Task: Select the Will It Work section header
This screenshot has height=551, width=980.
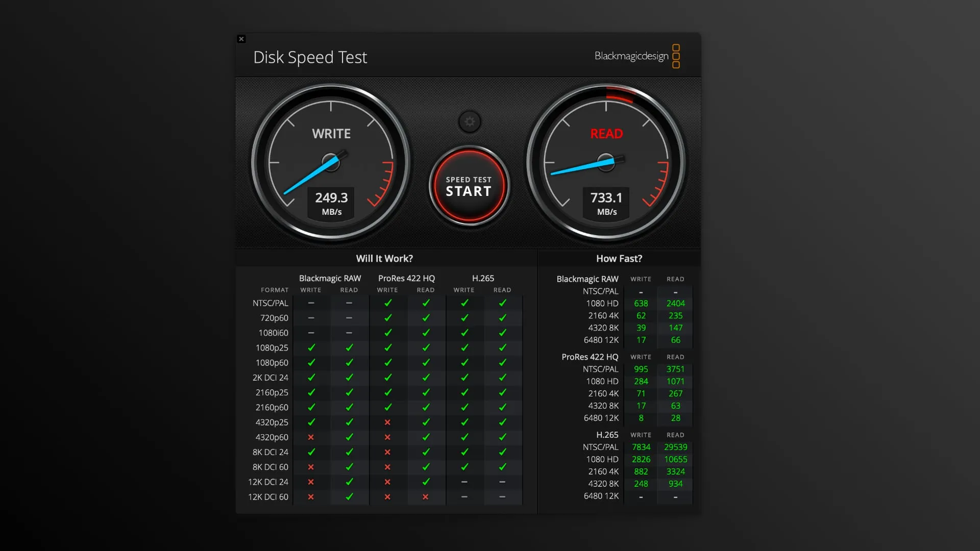Action: coord(385,258)
